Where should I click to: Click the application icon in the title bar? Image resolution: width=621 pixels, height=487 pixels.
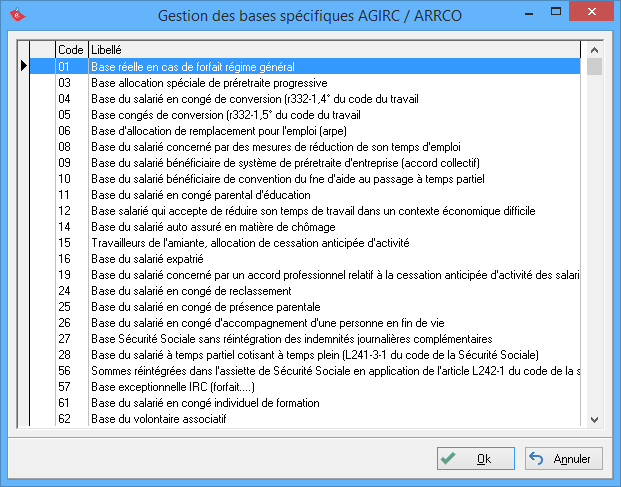tap(15, 15)
